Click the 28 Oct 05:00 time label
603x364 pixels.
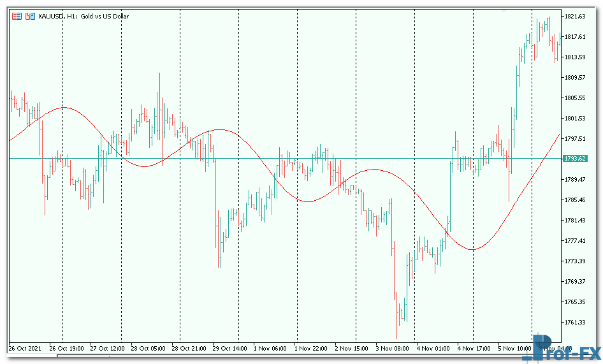[148, 349]
